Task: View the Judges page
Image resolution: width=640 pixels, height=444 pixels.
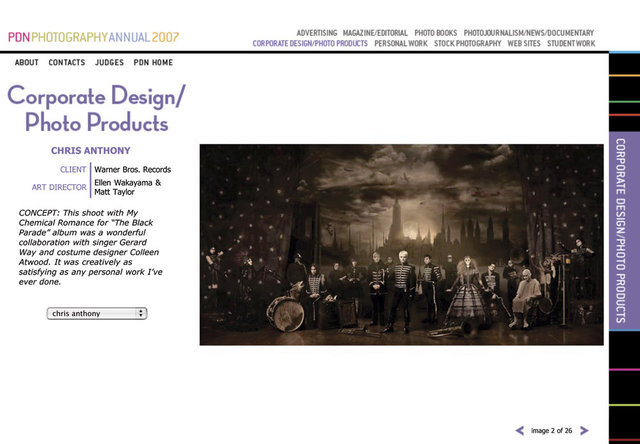Action: click(x=109, y=62)
